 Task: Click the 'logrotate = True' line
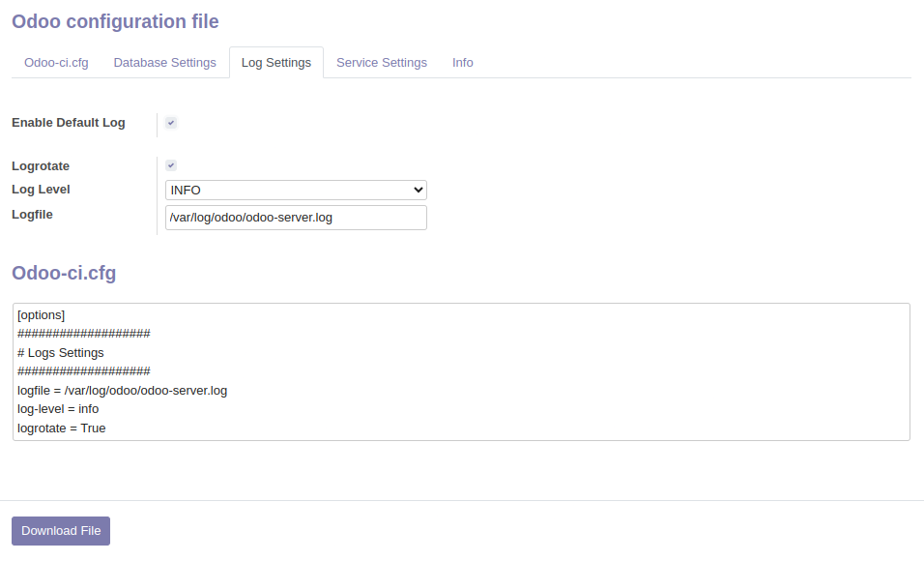pos(61,428)
